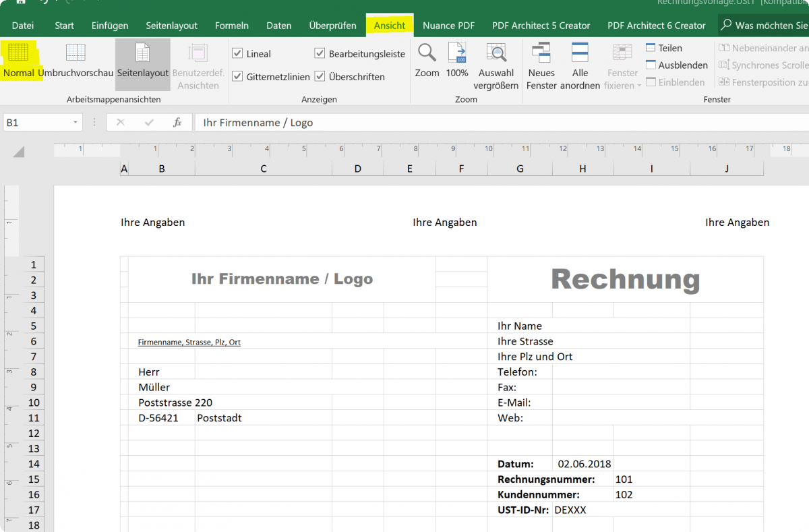Toggle the Lineal checkbox off

(238, 53)
